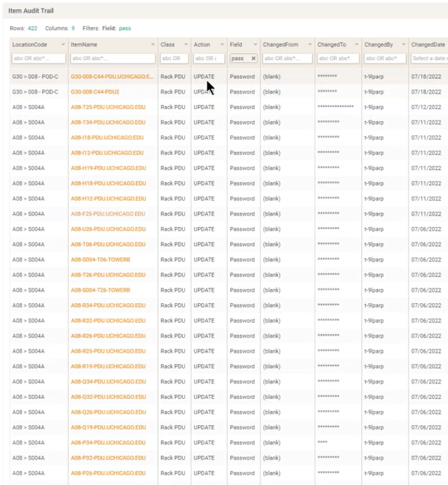Open item A08-I18-PDU.UCHICAGO.EDU link

107,137
